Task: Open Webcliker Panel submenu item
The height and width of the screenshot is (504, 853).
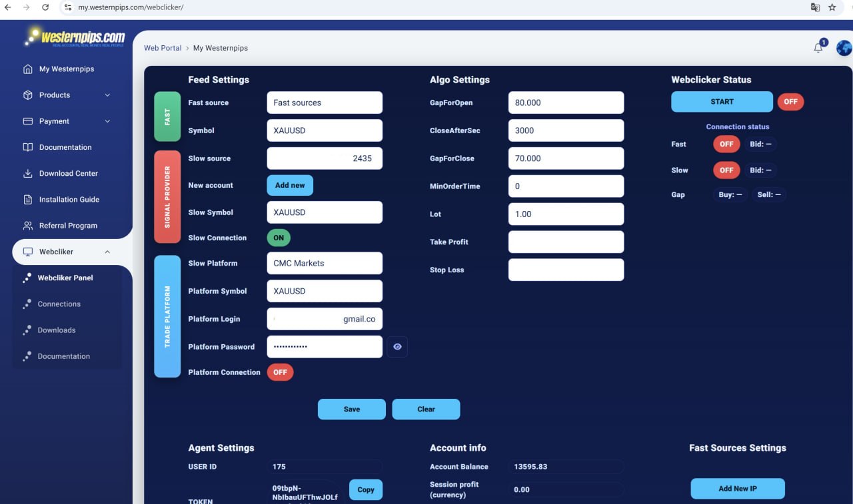Action: [65, 278]
